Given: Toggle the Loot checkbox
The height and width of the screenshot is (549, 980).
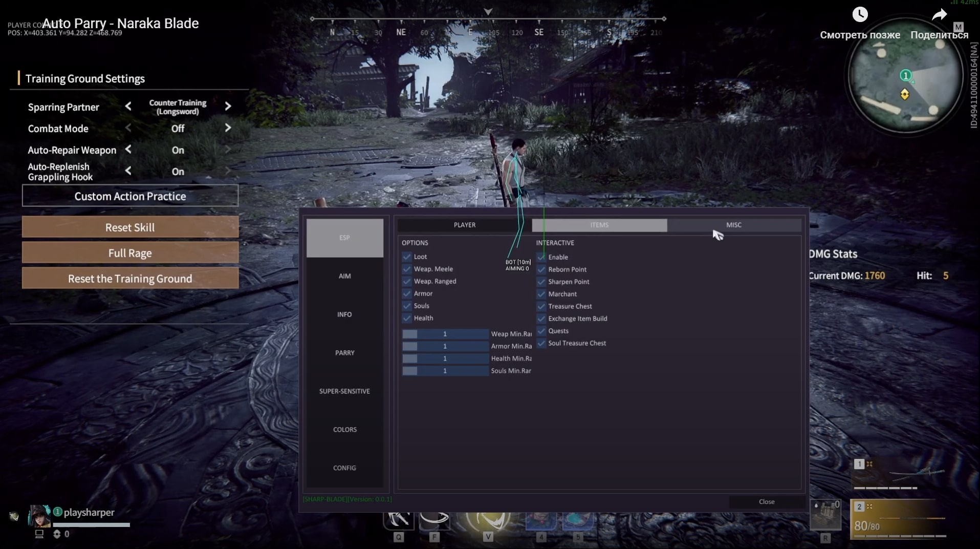Looking at the screenshot, I should (407, 257).
